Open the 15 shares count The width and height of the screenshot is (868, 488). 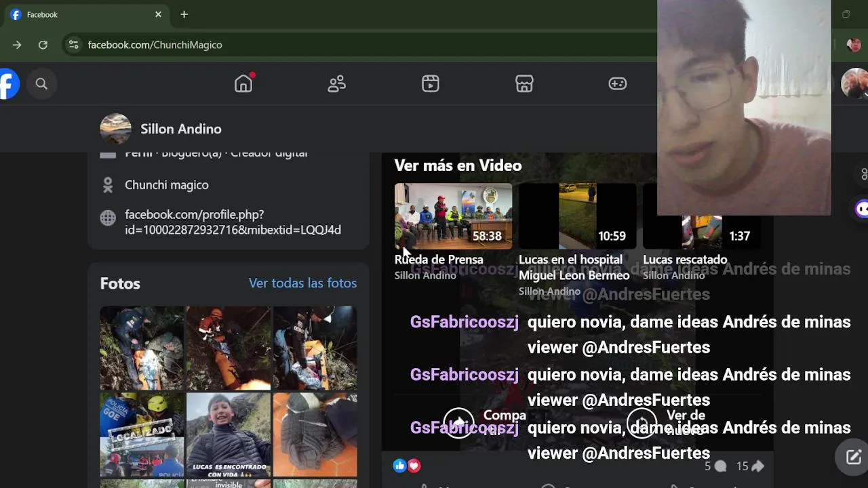click(750, 466)
